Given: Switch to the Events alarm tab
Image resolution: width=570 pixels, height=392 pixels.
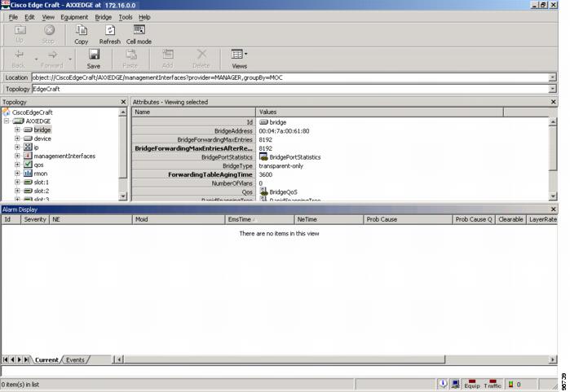Looking at the screenshot, I should 75,360.
